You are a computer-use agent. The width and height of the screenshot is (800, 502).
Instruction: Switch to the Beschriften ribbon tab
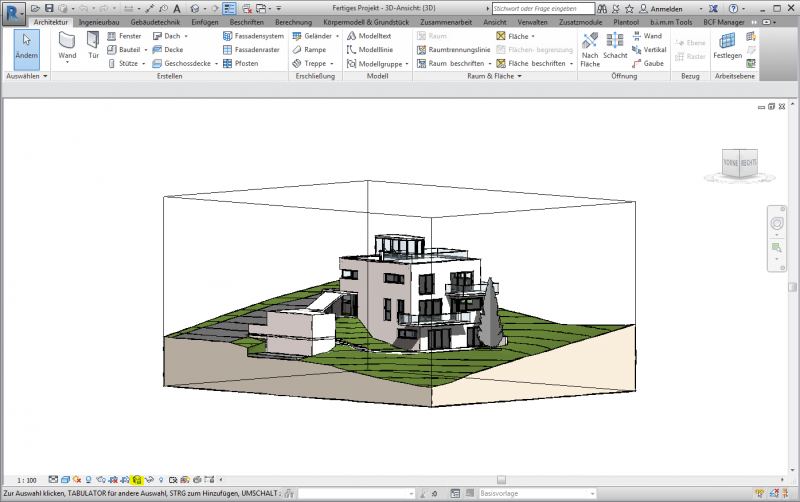[x=246, y=21]
